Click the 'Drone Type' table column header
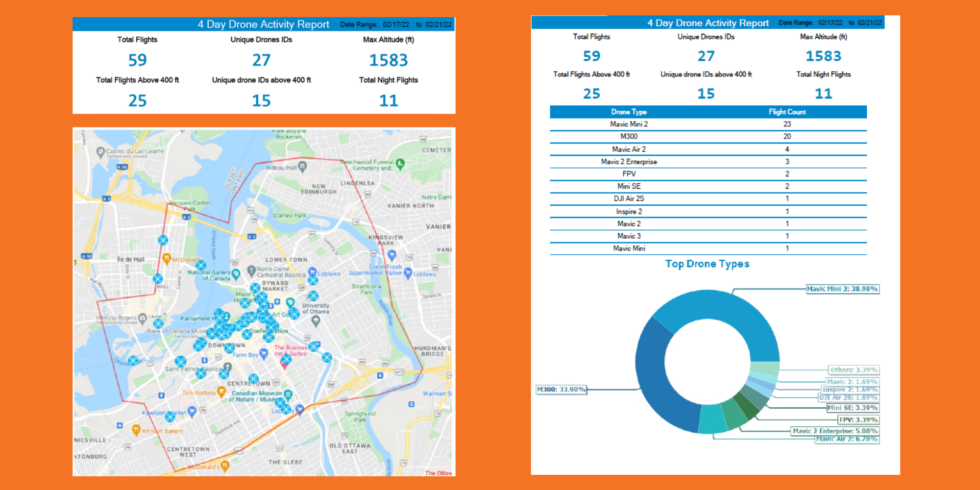The image size is (980, 490). click(629, 112)
